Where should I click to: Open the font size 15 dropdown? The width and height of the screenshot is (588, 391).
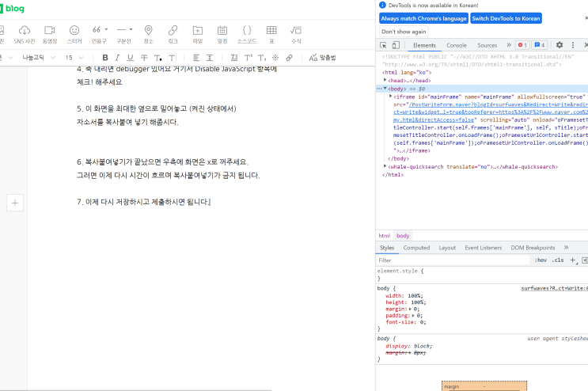(x=74, y=57)
